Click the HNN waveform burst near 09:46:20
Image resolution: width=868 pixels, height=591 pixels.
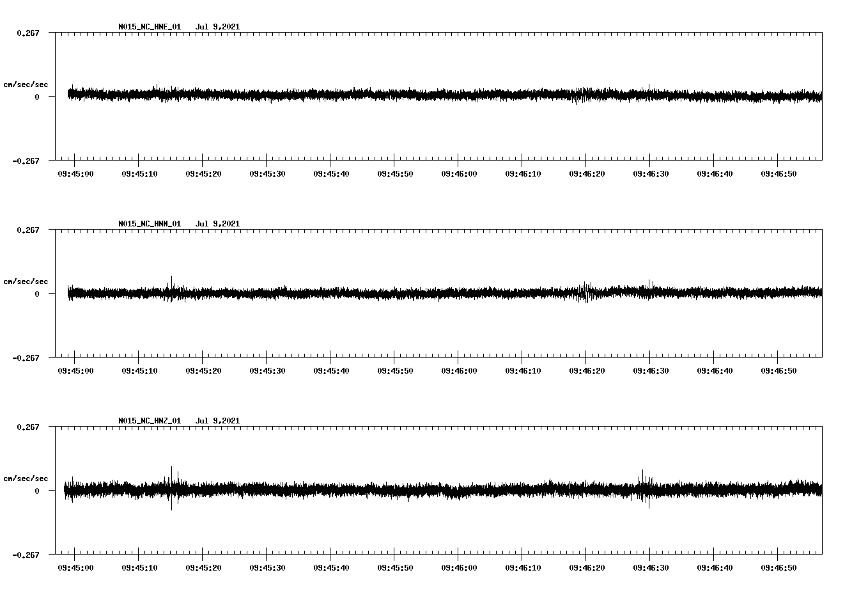(x=586, y=292)
